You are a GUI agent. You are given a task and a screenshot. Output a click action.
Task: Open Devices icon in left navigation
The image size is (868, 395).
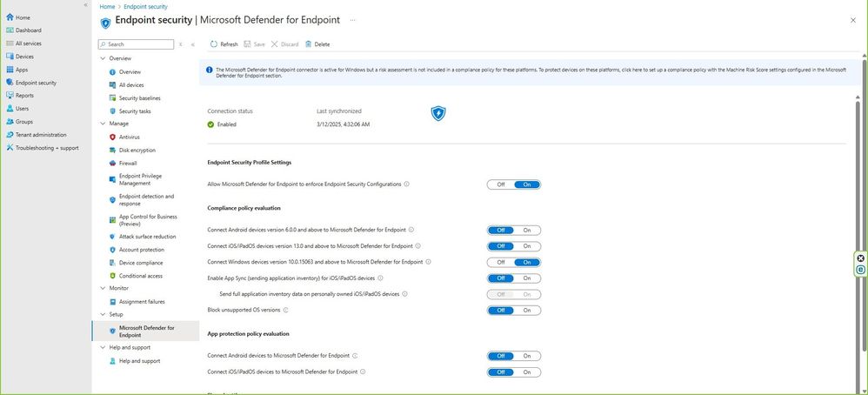tap(10, 57)
